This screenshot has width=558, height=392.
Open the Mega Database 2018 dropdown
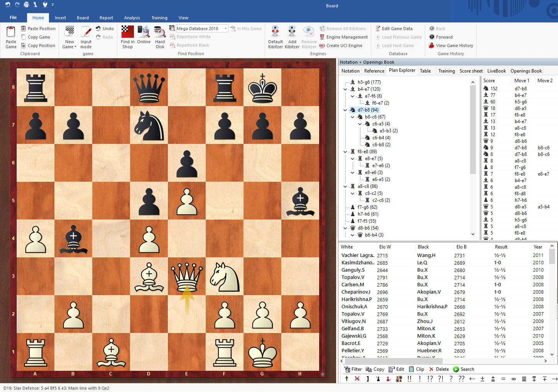pyautogui.click(x=225, y=28)
